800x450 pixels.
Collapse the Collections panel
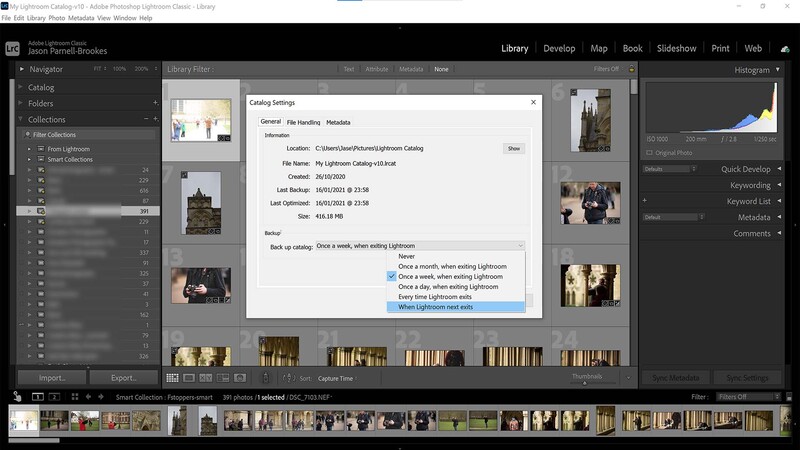(21, 119)
